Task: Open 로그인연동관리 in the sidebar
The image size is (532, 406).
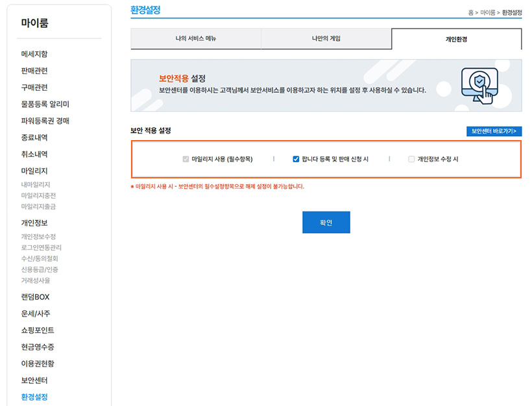Action: 42,248
